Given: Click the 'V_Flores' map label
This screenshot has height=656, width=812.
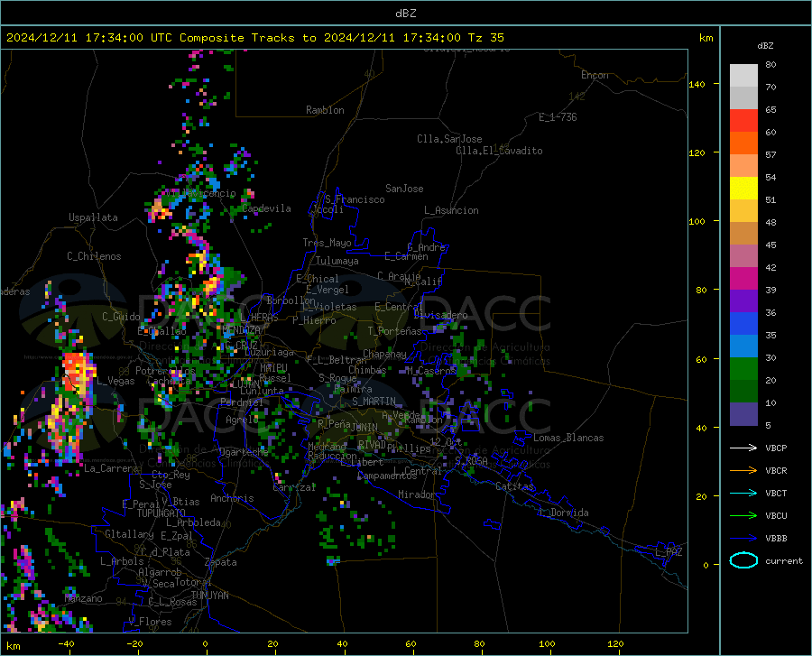Looking at the screenshot, I should [x=150, y=622].
